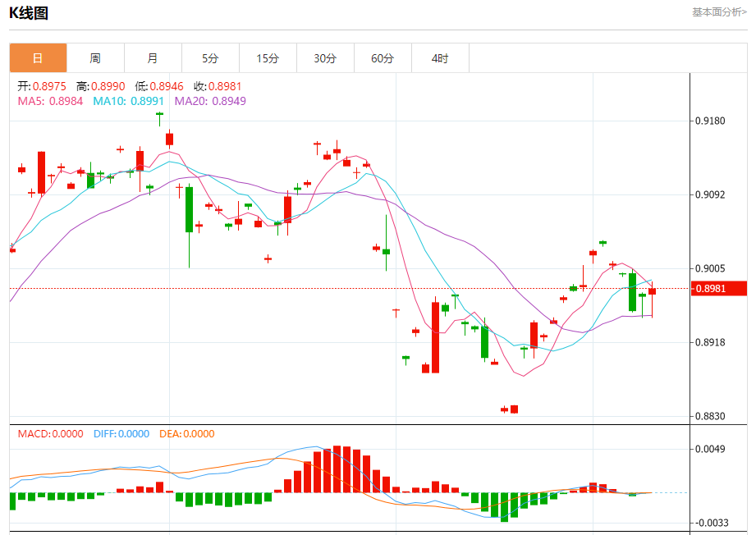
Task: Select the 日 daily chart tab
Action: pyautogui.click(x=38, y=58)
